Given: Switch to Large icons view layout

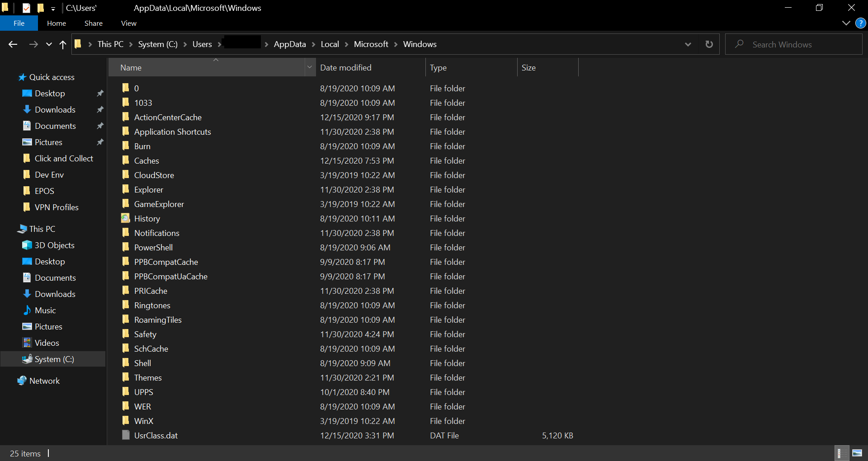Looking at the screenshot, I should 857,453.
